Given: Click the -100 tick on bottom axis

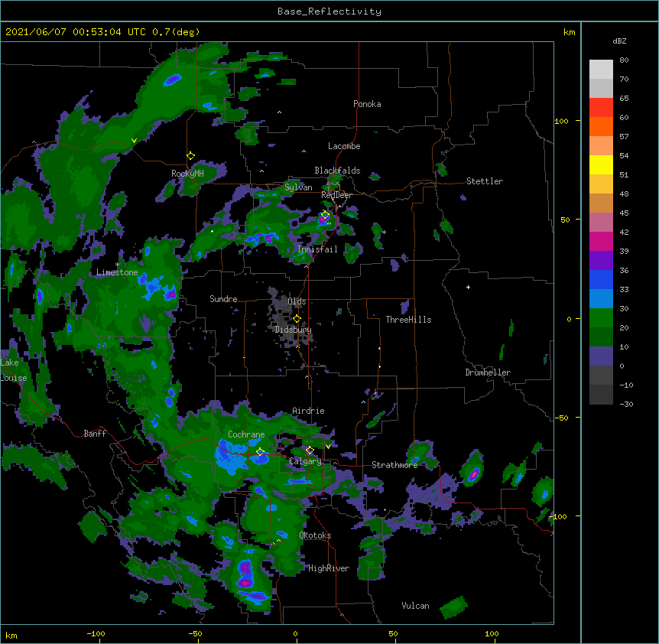Looking at the screenshot, I should tap(96, 634).
